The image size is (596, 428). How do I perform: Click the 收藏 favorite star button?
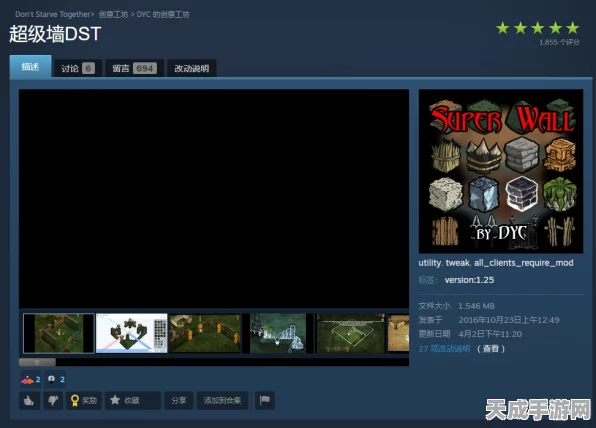coord(133,400)
